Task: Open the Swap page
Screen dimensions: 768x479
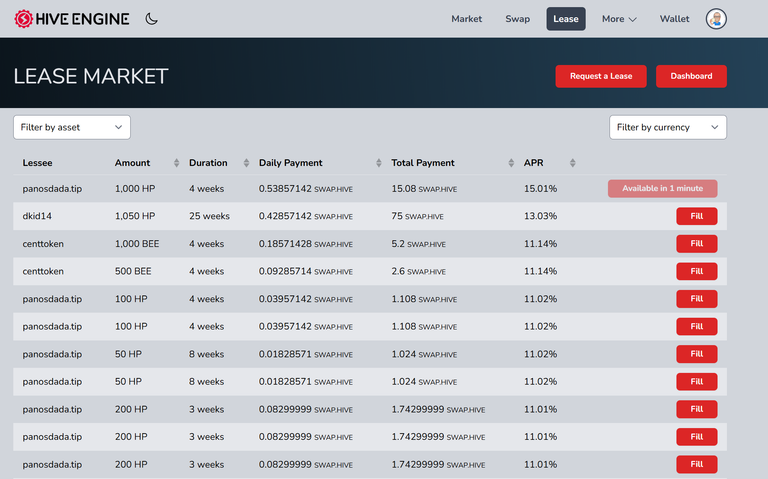Action: click(517, 19)
